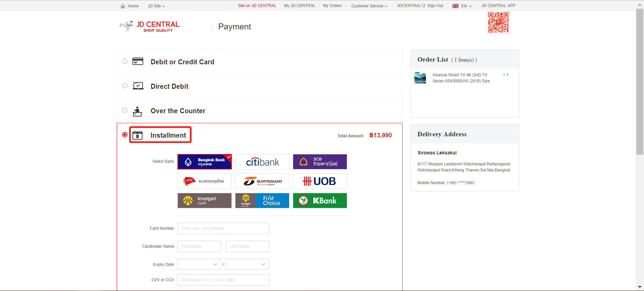This screenshot has height=291, width=644.
Task: Click the page vertical scrollbar thumb
Action: [x=640, y=81]
